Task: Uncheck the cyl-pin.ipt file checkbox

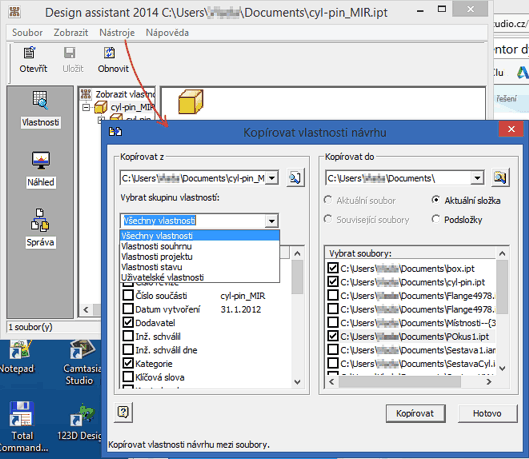Action: [x=333, y=281]
